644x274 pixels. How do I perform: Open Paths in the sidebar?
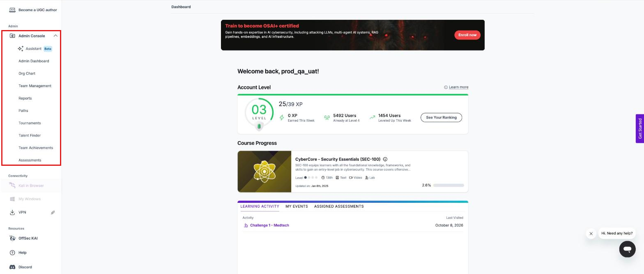[23, 110]
